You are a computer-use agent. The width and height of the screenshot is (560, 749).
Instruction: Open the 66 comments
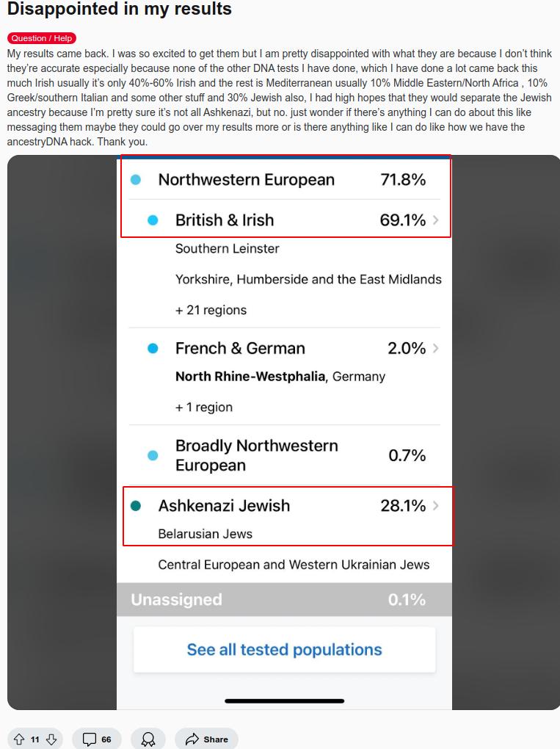[x=97, y=739]
